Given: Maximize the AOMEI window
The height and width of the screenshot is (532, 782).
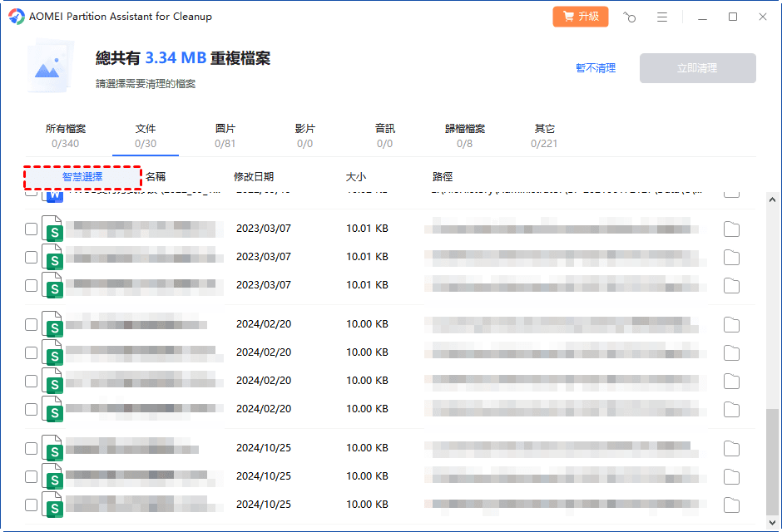Looking at the screenshot, I should [733, 17].
